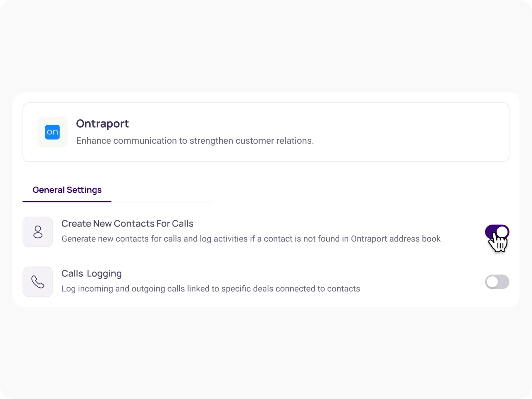The width and height of the screenshot is (532, 399).
Task: Click the Ontraport logo icon
Action: pyautogui.click(x=52, y=132)
